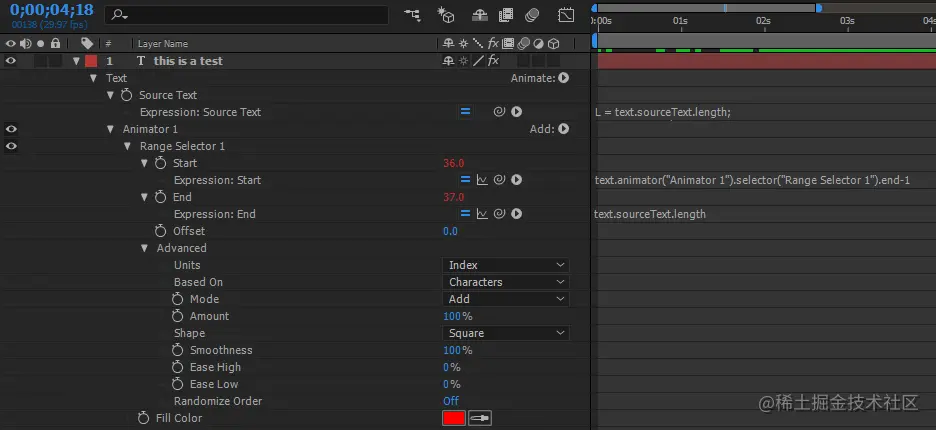Collapse the Text property group
936x430 pixels.
(x=93, y=78)
